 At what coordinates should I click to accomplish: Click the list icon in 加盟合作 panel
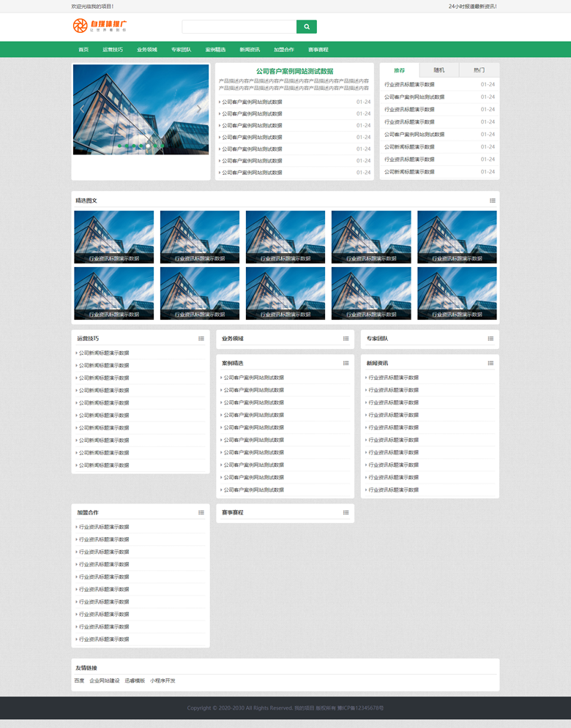click(x=201, y=513)
